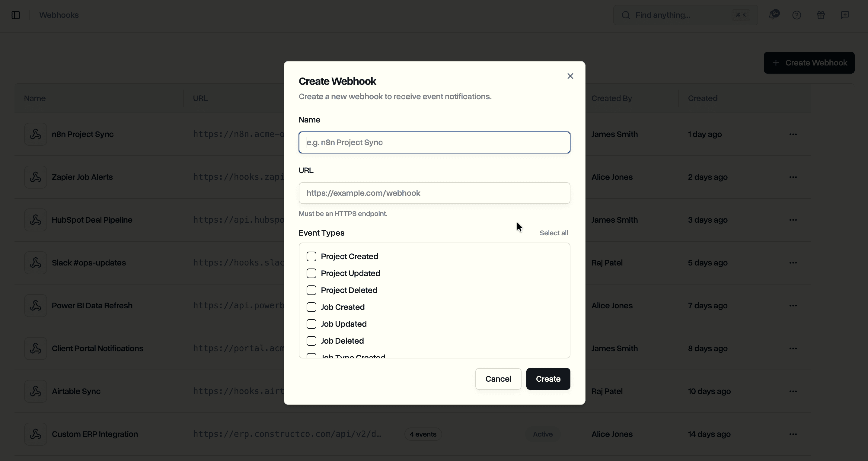
Task: Click the webhook Name input field
Action: (x=434, y=142)
